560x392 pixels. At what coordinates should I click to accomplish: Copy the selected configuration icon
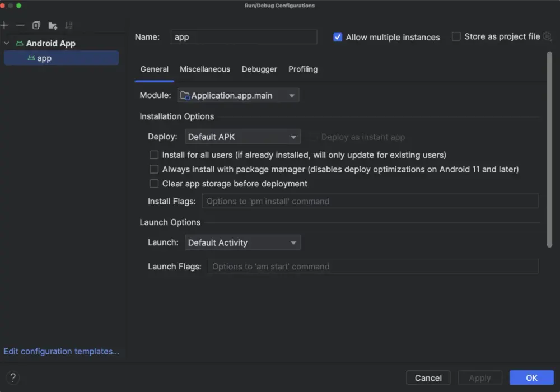tap(36, 25)
